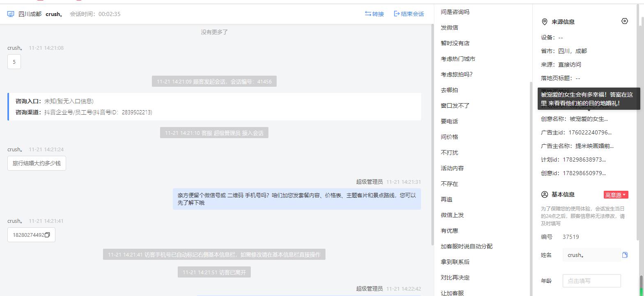Copy the phone number 18280274492 via the copy icon

pyautogui.click(x=47, y=235)
